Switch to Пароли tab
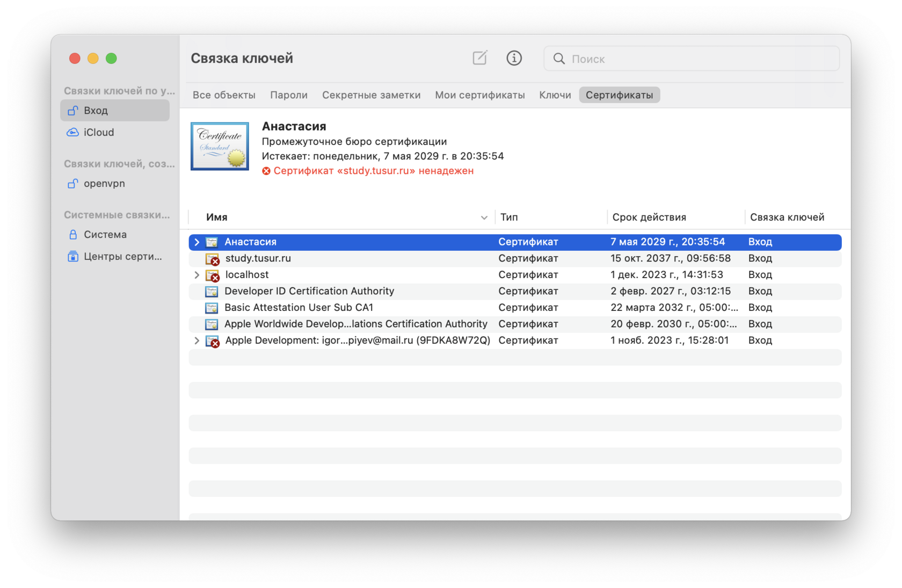This screenshot has height=588, width=902. pyautogui.click(x=289, y=95)
